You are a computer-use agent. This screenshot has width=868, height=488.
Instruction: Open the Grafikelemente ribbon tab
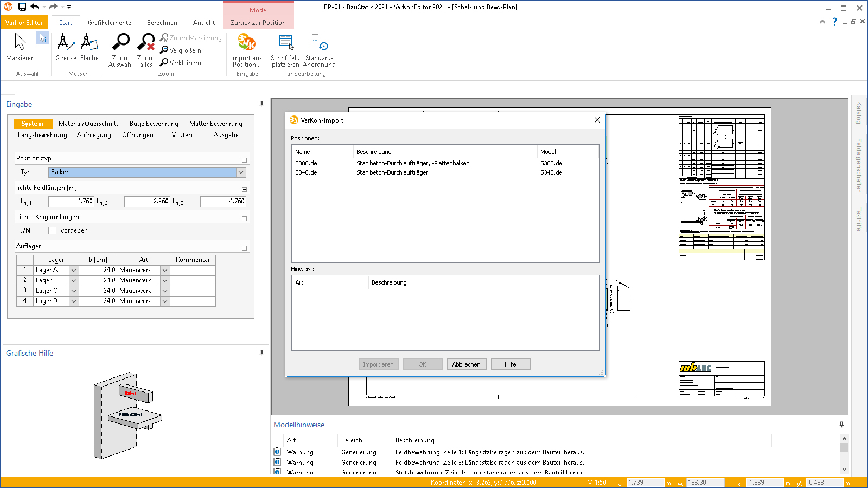click(110, 23)
